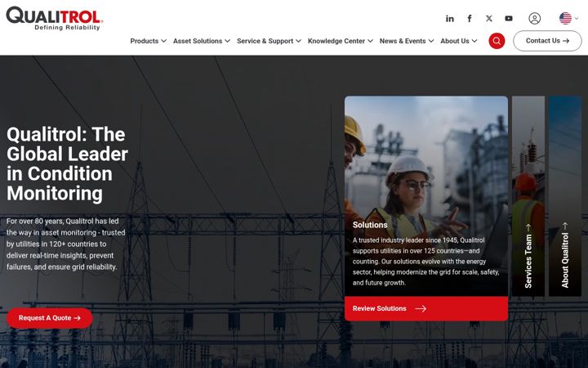Open the Knowledge Center menu
This screenshot has width=588, height=368.
pos(340,41)
